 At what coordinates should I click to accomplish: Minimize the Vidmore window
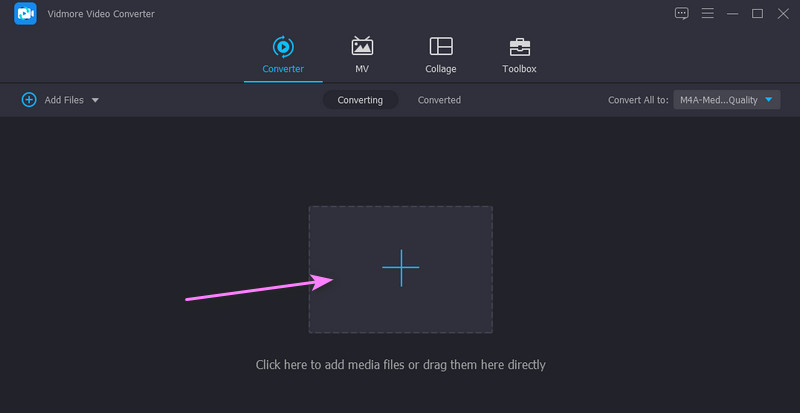click(x=733, y=13)
